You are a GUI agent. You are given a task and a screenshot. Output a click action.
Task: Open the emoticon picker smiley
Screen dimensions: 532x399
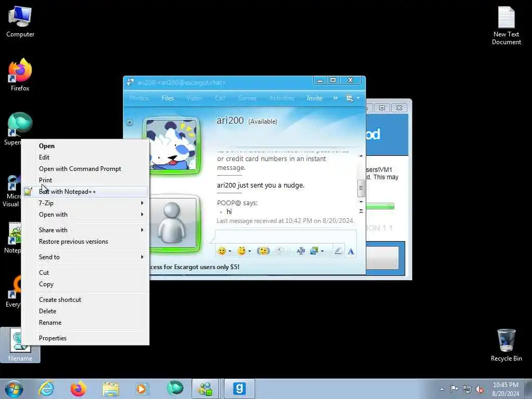click(x=221, y=251)
